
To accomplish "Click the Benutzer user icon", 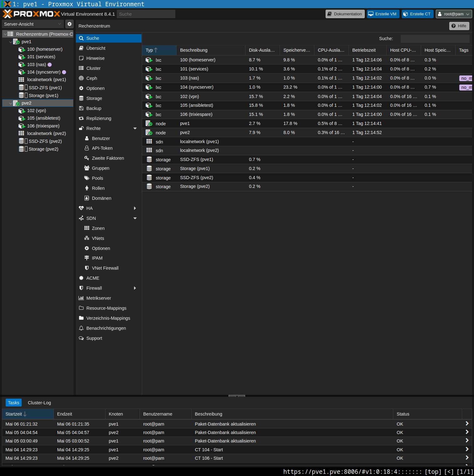I will (x=87, y=138).
